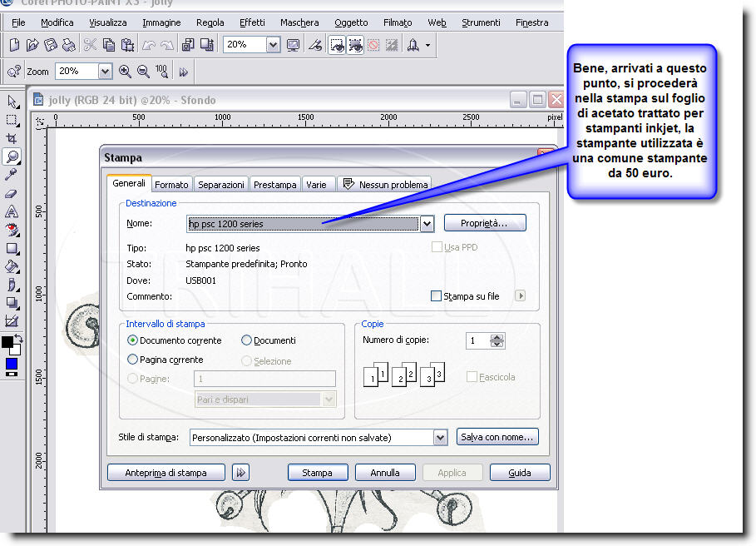Check the Stampa su file checkbox
The width and height of the screenshot is (756, 546).
(436, 296)
